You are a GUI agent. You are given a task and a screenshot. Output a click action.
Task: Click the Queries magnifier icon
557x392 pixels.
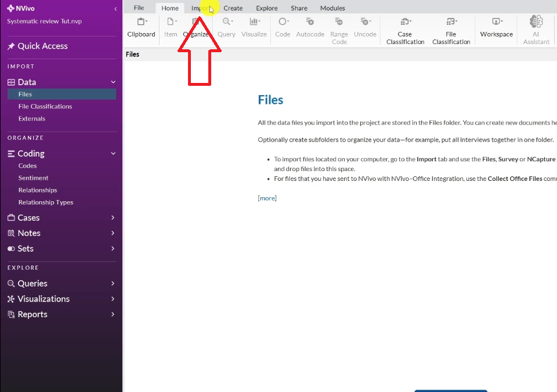[12, 284]
